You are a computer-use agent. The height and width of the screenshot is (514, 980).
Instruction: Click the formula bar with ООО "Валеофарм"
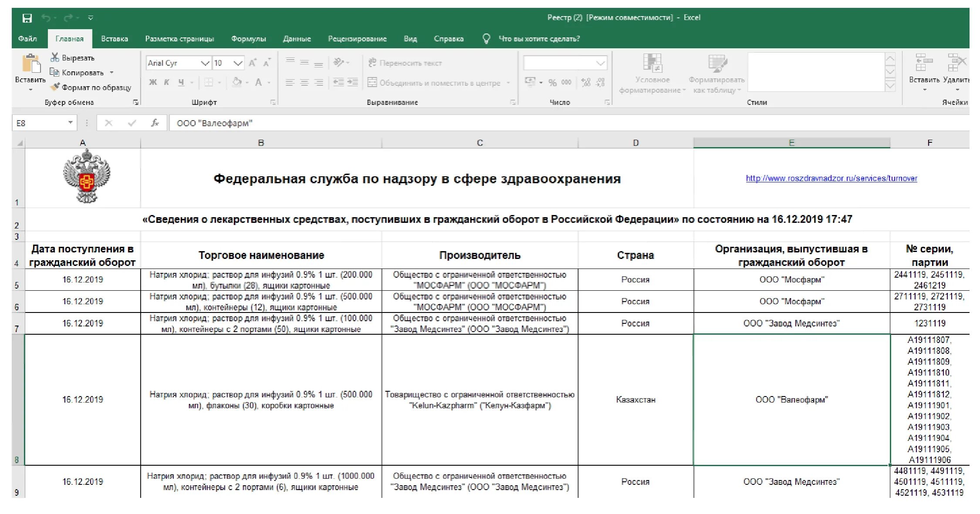point(569,123)
